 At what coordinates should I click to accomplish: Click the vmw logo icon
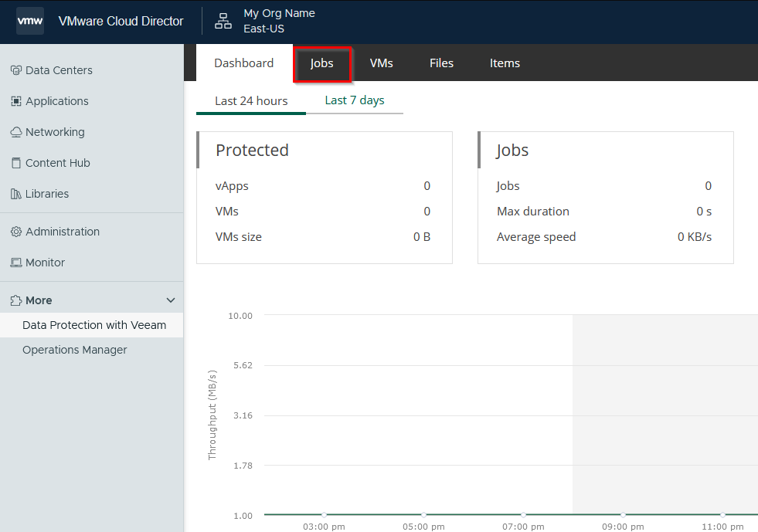point(30,21)
